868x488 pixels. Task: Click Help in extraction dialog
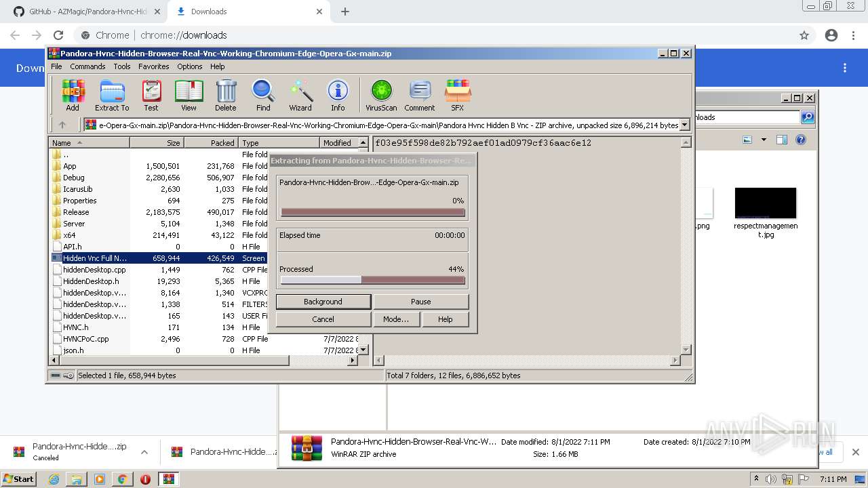[445, 319]
